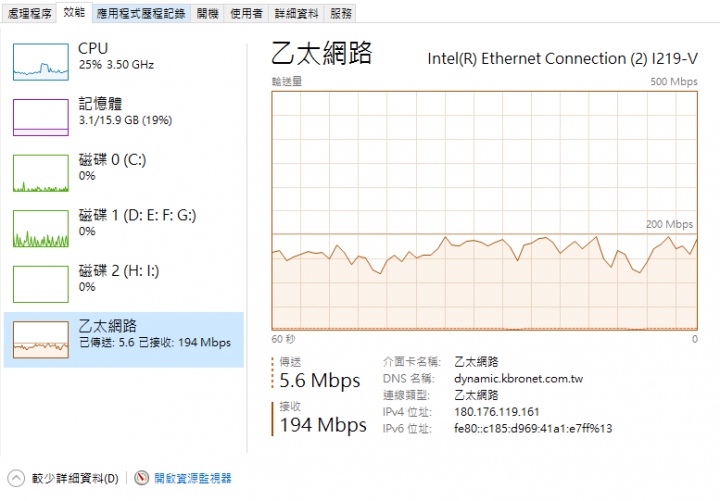Switch to the 處理程序 tab
The width and height of the screenshot is (720, 501).
tap(29, 13)
